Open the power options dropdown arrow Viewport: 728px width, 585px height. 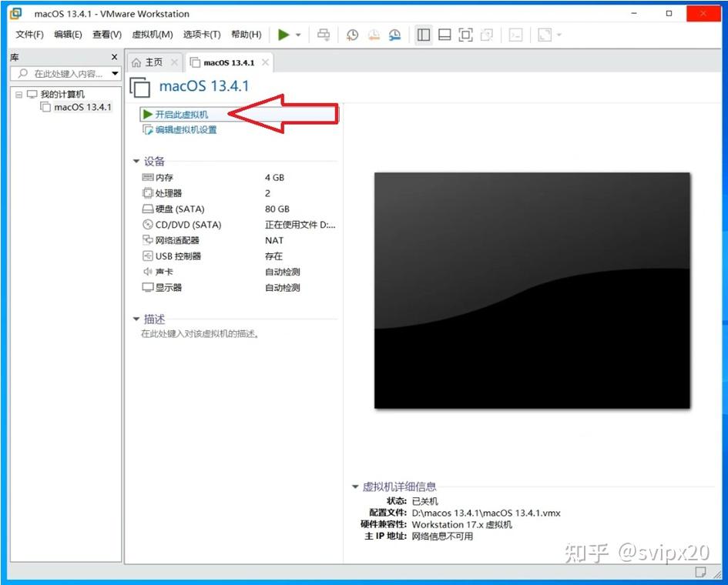click(x=298, y=35)
